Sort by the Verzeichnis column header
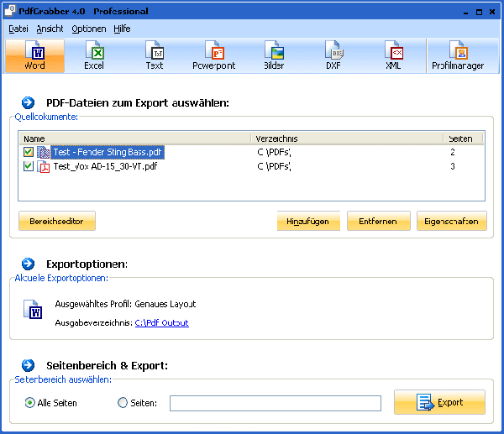 (347, 139)
